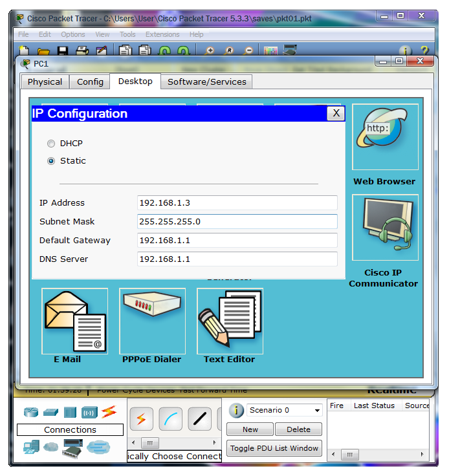Pick the Copper Straight-Through cable icon
The width and height of the screenshot is (449, 476).
click(200, 419)
